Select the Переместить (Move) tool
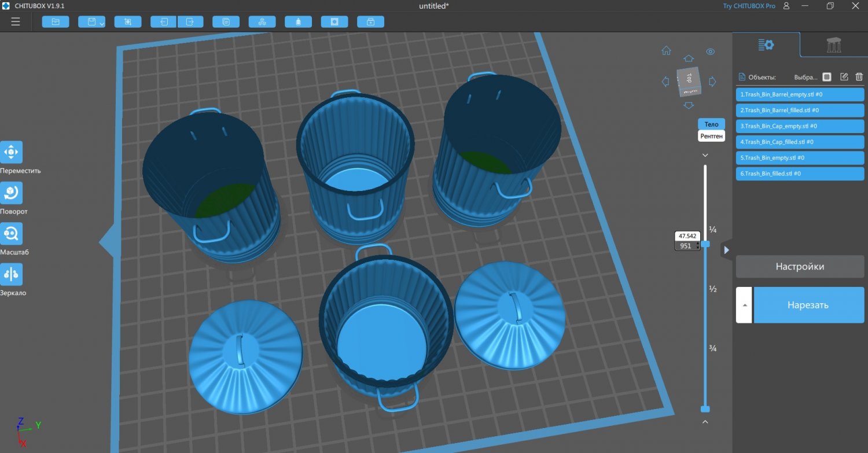The image size is (868, 453). [11, 152]
